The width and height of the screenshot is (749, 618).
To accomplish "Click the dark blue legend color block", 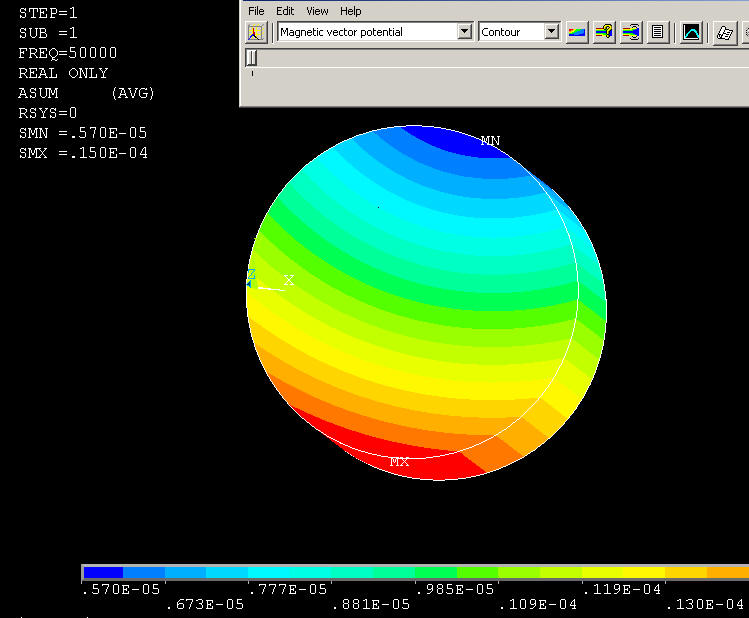I will (x=103, y=572).
